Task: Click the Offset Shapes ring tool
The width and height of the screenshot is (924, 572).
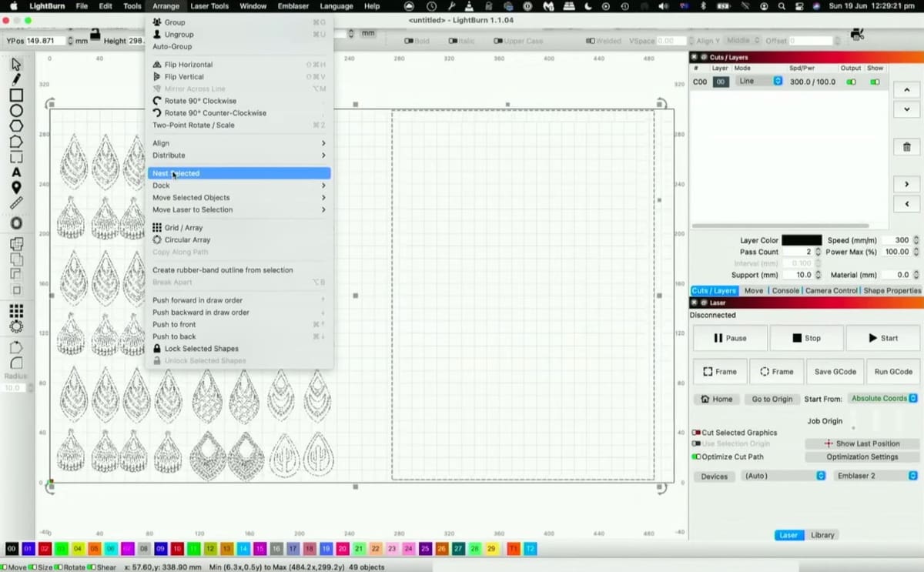Action: coord(16,223)
